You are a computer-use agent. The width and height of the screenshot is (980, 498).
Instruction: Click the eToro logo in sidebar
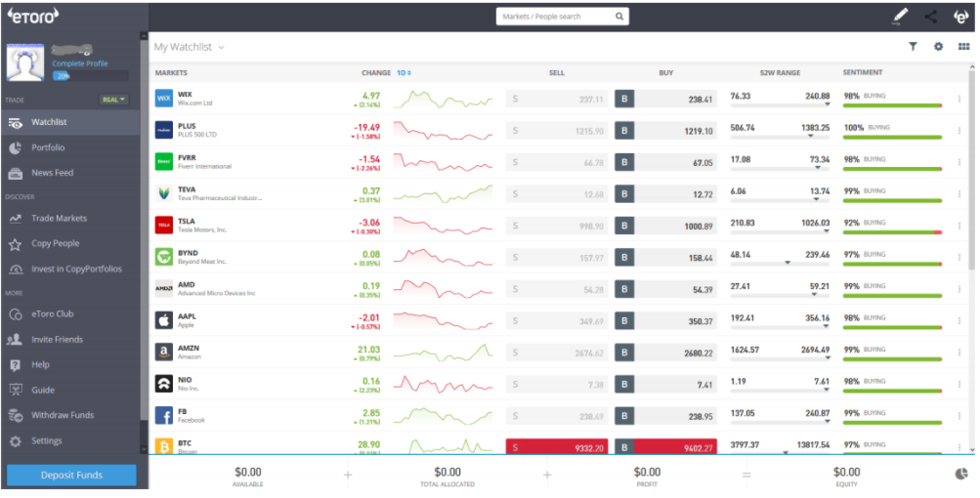click(33, 17)
